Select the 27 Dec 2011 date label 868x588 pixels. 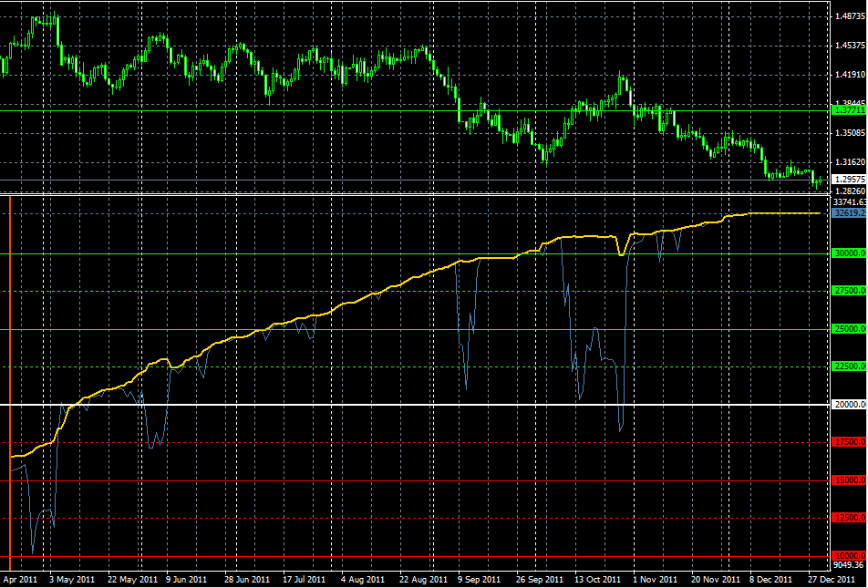pos(830,580)
